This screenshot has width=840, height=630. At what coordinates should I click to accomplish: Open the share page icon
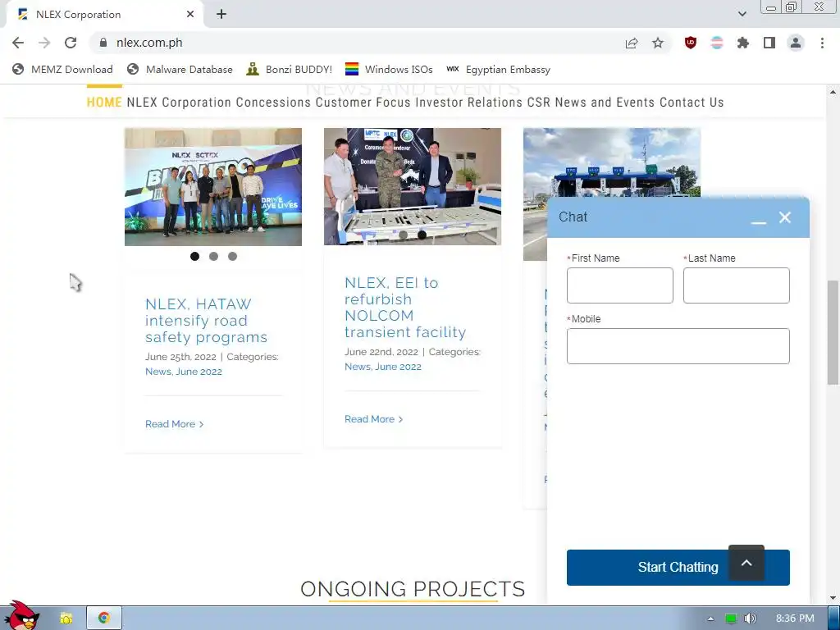632,43
